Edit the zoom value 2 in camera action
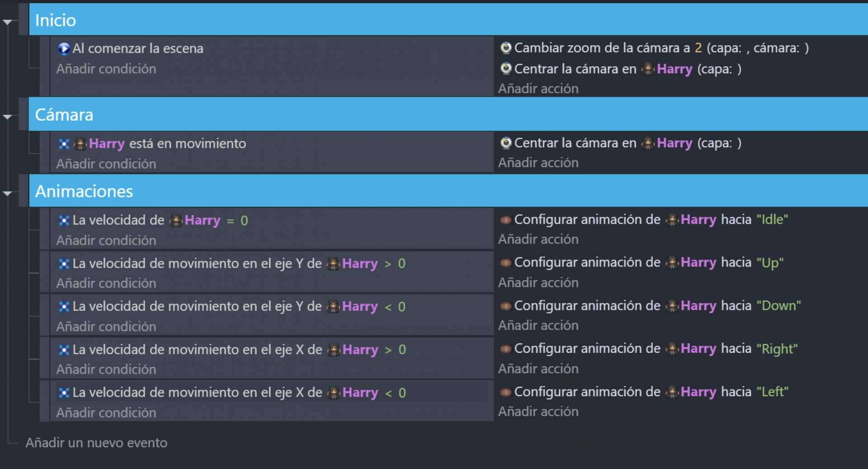868x469 pixels. (698, 47)
